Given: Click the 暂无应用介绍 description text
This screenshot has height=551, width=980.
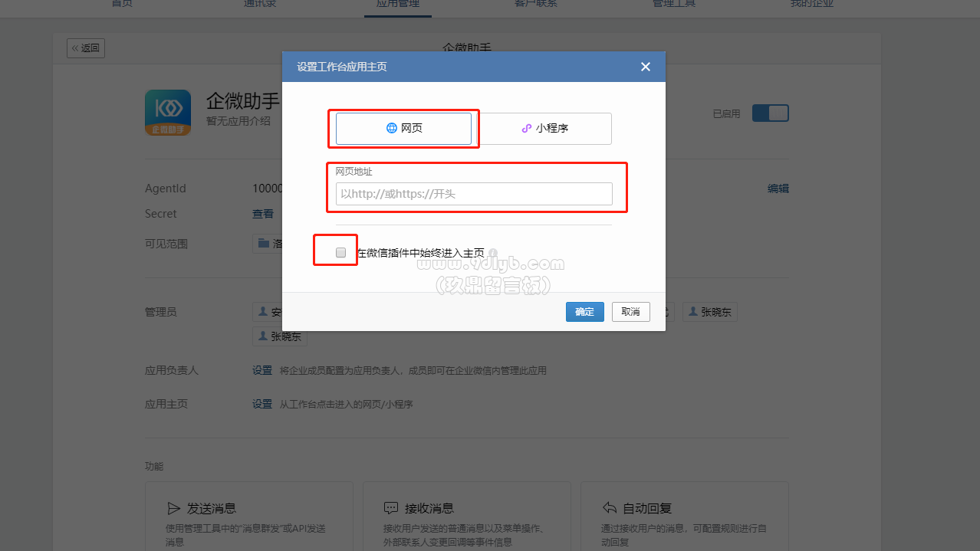Looking at the screenshot, I should [238, 121].
